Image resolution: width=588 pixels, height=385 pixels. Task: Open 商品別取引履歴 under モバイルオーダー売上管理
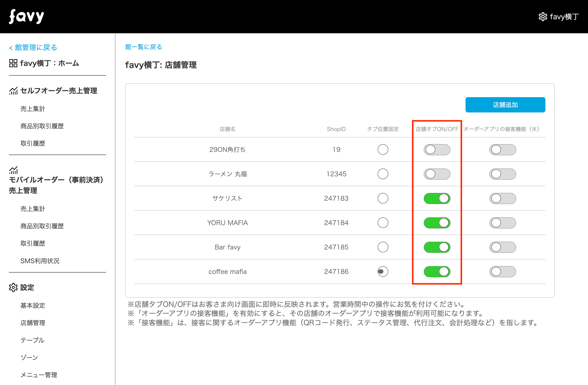click(x=42, y=226)
